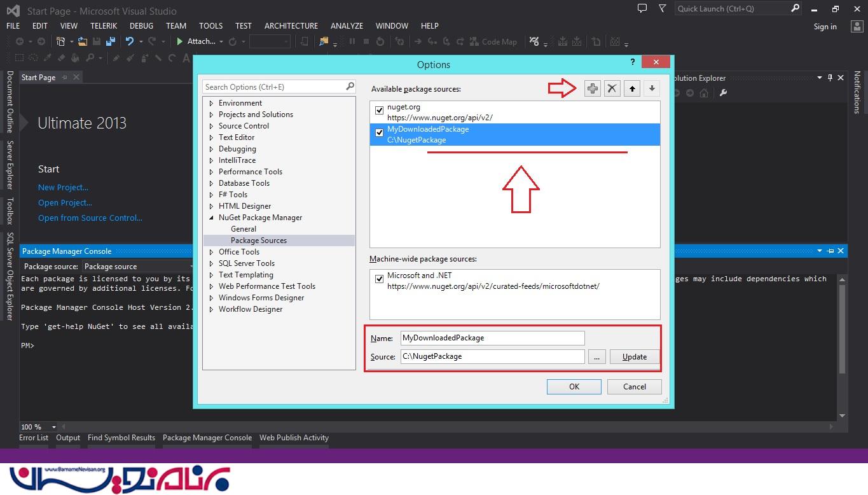Open the feedback speech bubble icon
The image size is (868, 495).
click(x=642, y=8)
